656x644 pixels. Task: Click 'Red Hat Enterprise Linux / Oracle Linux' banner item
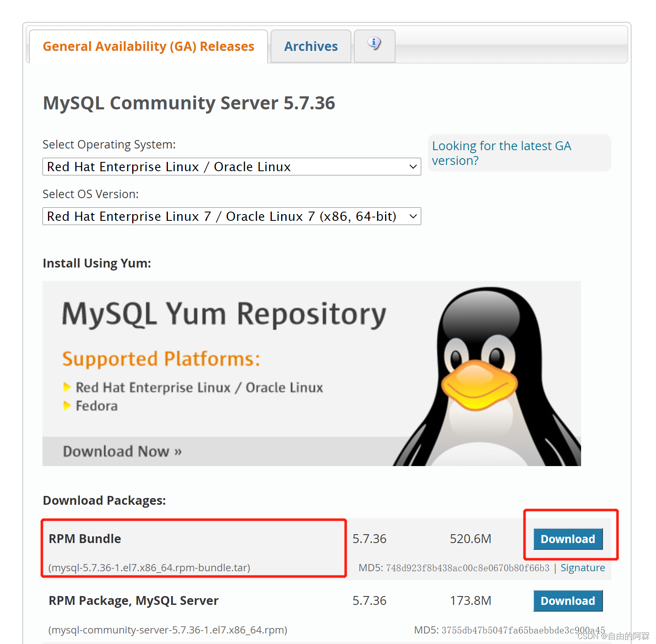tap(199, 387)
